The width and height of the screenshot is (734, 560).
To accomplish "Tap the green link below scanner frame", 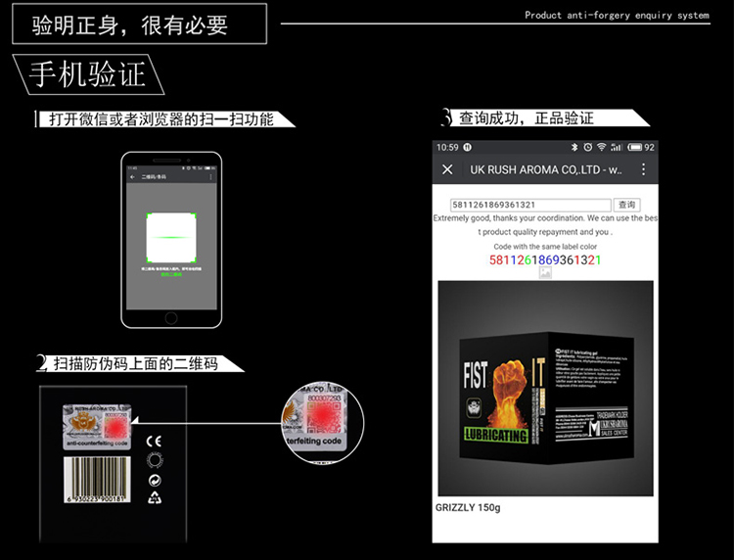I will 171,274.
